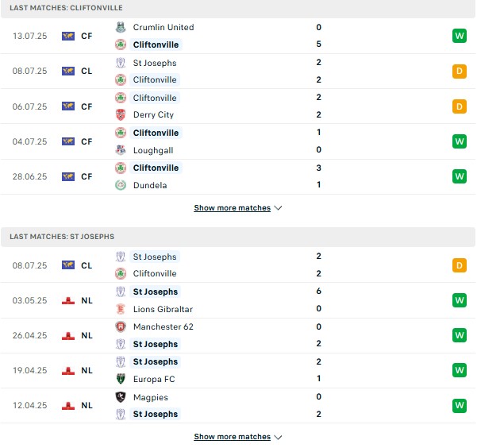The image size is (477, 448).
Task: Click the Crumlin United team crest
Action: pos(121,27)
